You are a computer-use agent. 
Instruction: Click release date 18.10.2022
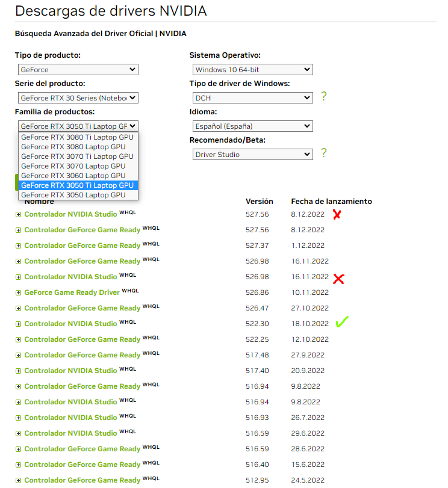point(310,324)
